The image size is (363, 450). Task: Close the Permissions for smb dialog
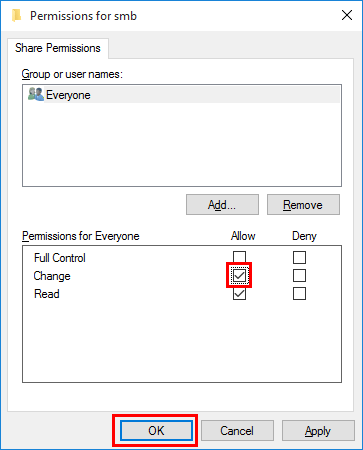(347, 15)
